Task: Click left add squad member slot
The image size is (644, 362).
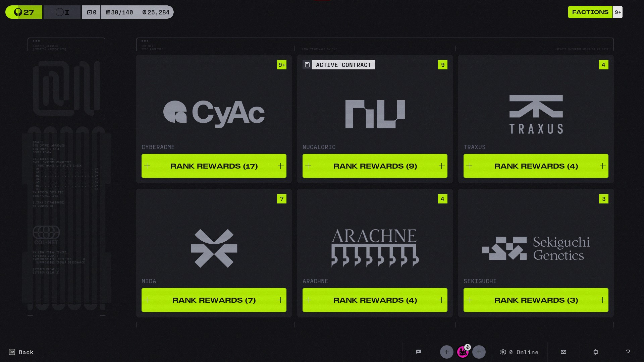Action: [446, 352]
